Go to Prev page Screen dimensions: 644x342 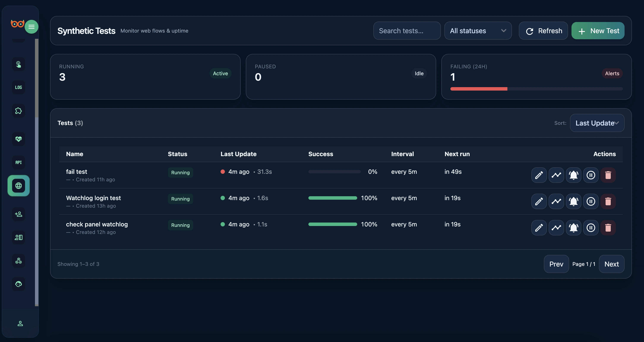pos(556,264)
